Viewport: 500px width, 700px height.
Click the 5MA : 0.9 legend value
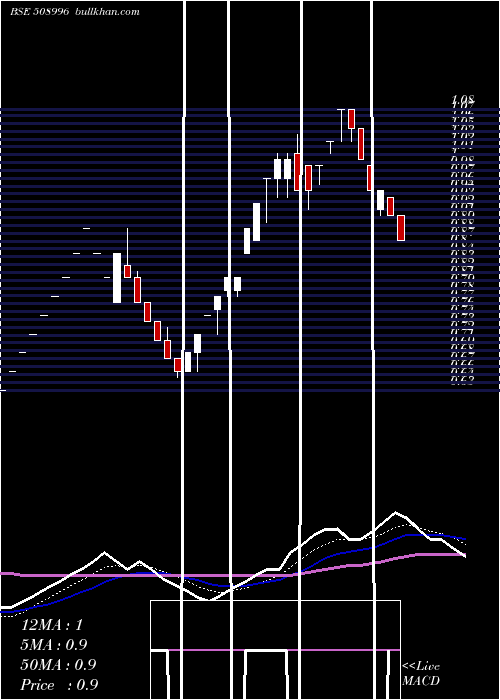click(54, 645)
